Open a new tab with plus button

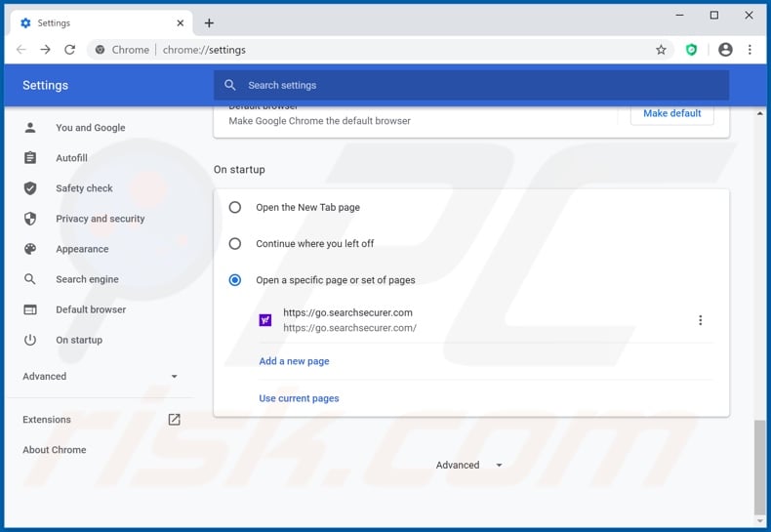pos(209,22)
